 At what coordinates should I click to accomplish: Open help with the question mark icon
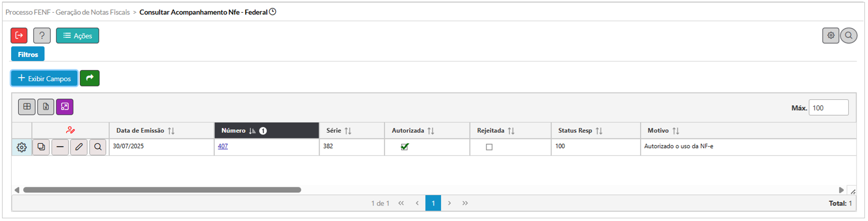click(42, 36)
